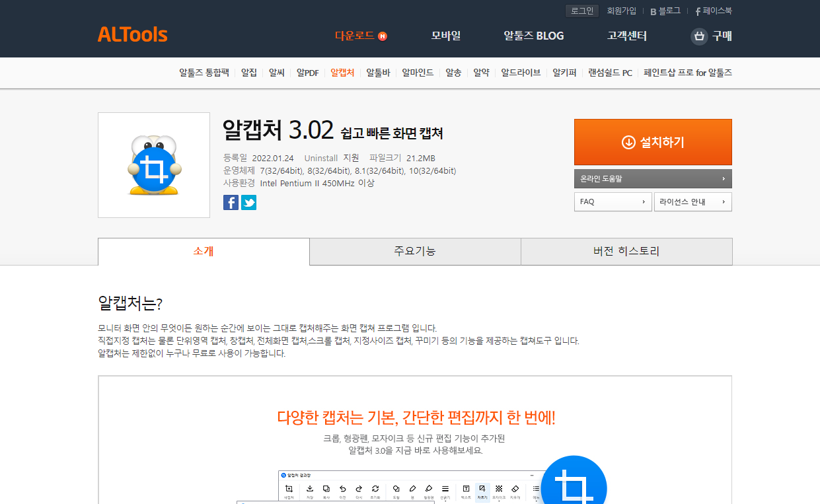820x504 pixels.
Task: Switch to the 주요기능 tab
Action: 415,252
